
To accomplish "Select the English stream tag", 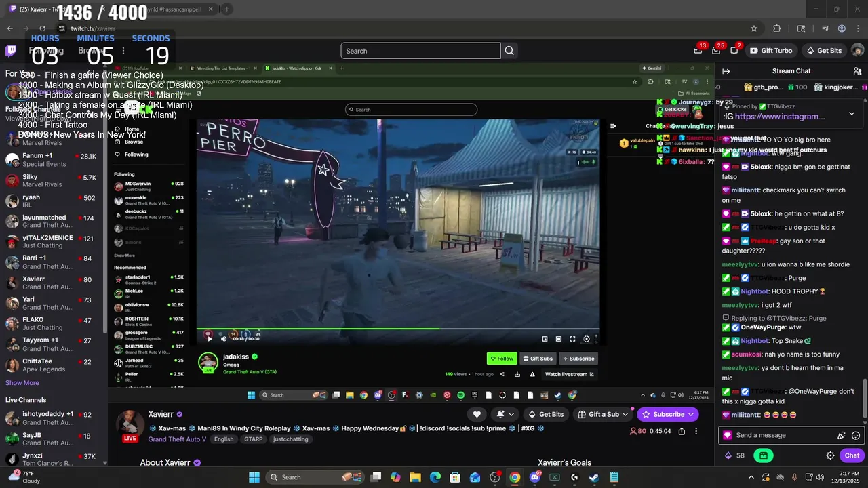I will (x=224, y=439).
